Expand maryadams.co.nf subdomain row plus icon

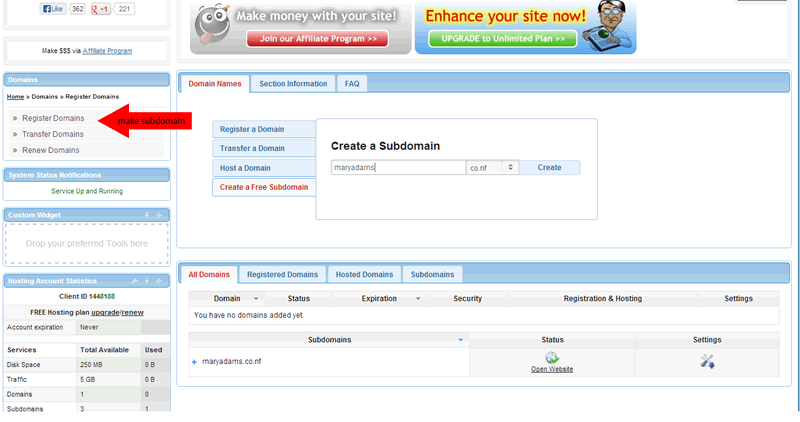(x=194, y=361)
